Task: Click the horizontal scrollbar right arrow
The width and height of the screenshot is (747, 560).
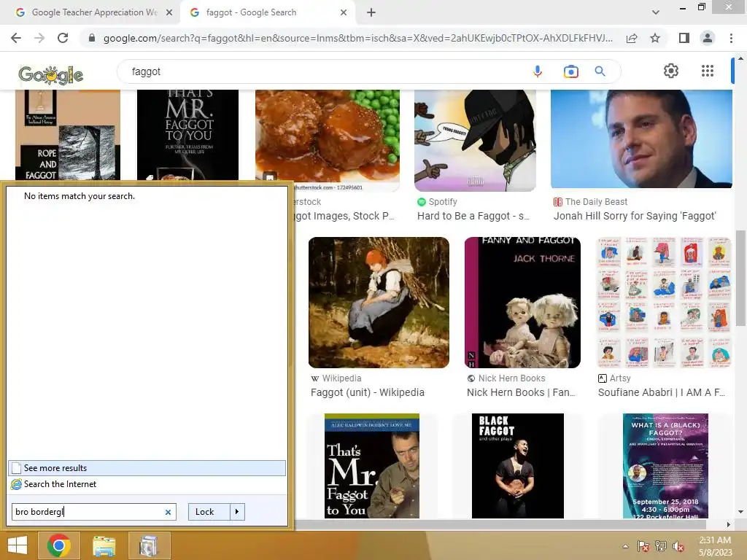Action: [728, 524]
